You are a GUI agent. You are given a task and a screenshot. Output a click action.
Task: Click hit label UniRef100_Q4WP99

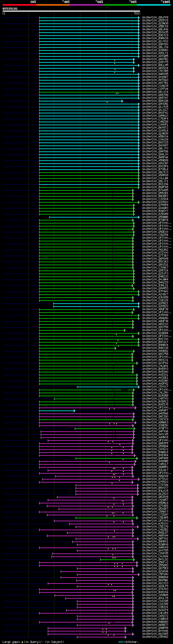tap(155, 628)
